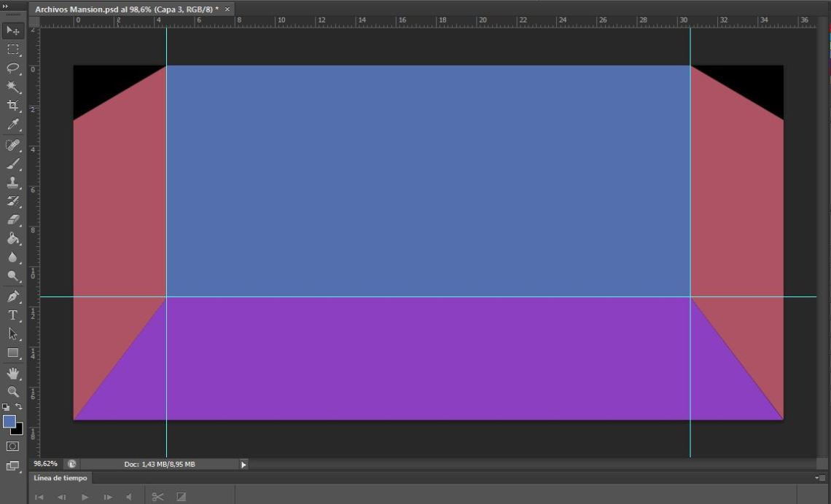
Task: Toggle Quick Mask mode
Action: 12,446
